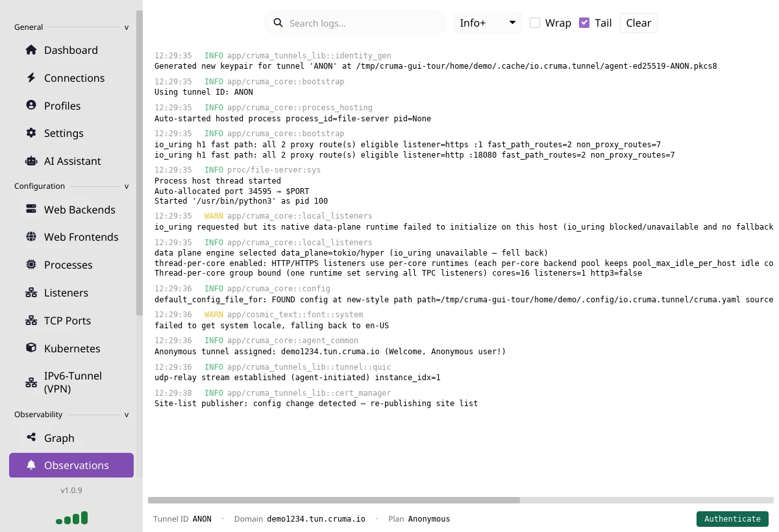
Task: Collapse the Observability sidebar section
Action: [x=127, y=415]
